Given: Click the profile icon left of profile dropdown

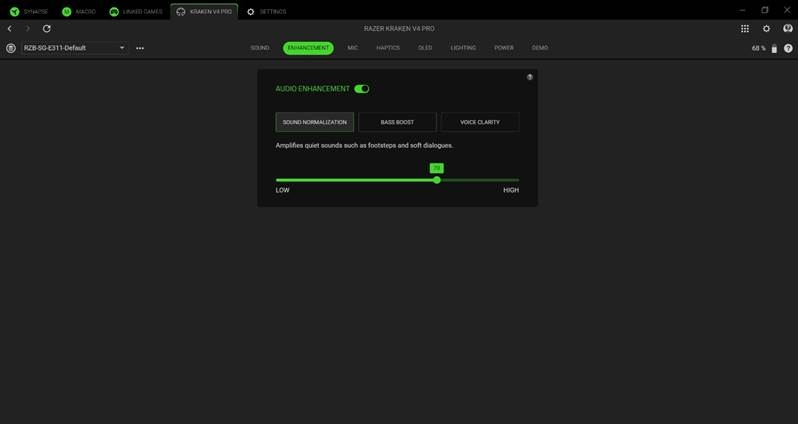Looking at the screenshot, I should [x=11, y=48].
